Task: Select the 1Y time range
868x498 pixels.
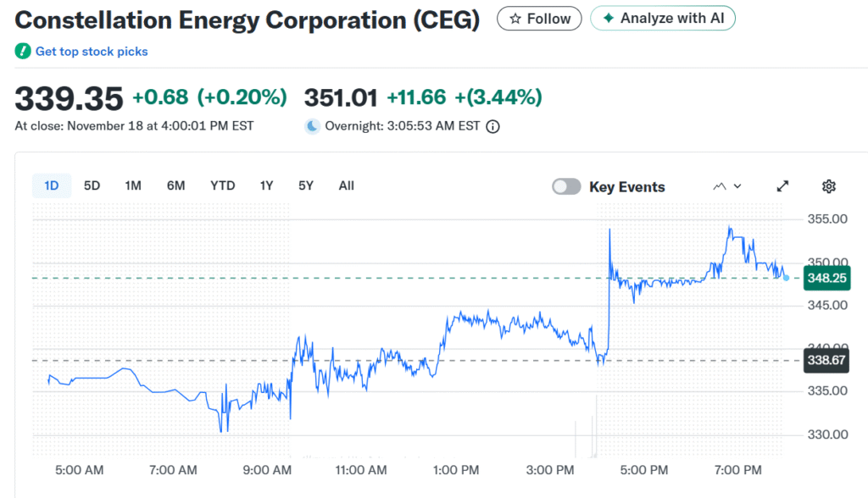Action: [x=267, y=185]
